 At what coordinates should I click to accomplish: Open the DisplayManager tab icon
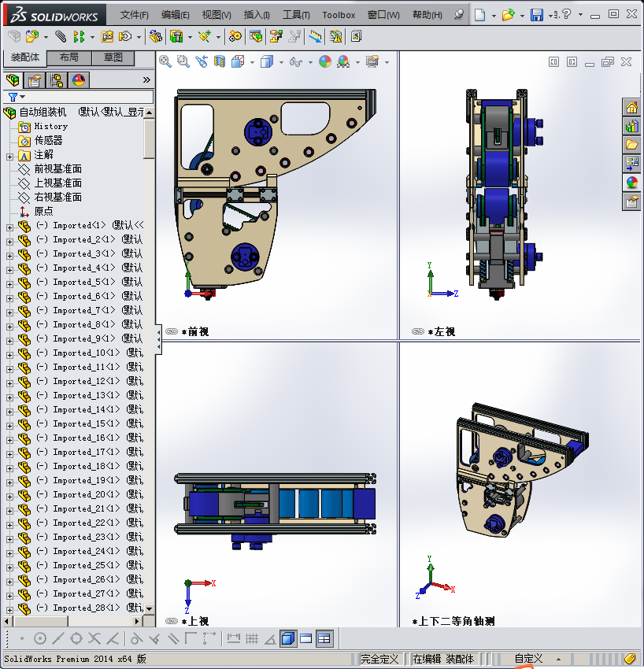(x=79, y=80)
